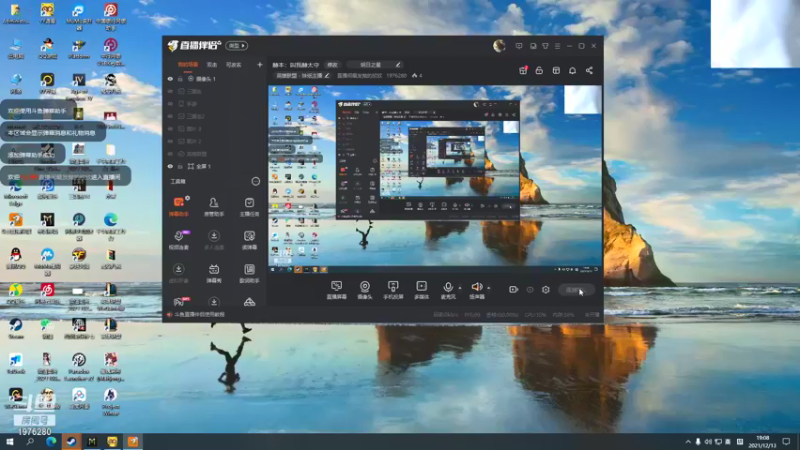Open the Steam taskbar icon
This screenshot has width=800, height=450.
[x=71, y=442]
